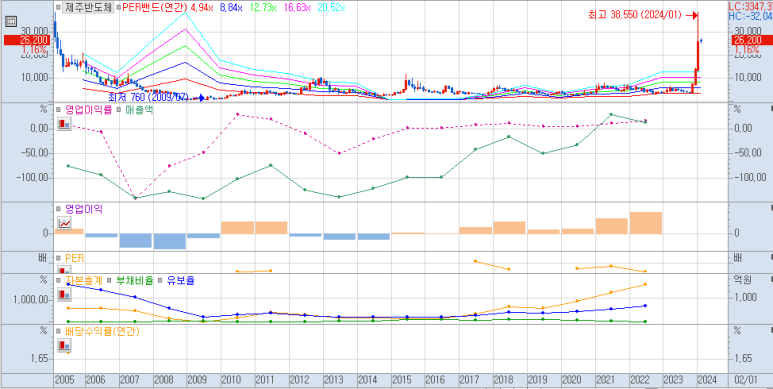This screenshot has height=389, width=773.
Task: Click the 2005 year label on axis
Action: click(65, 381)
